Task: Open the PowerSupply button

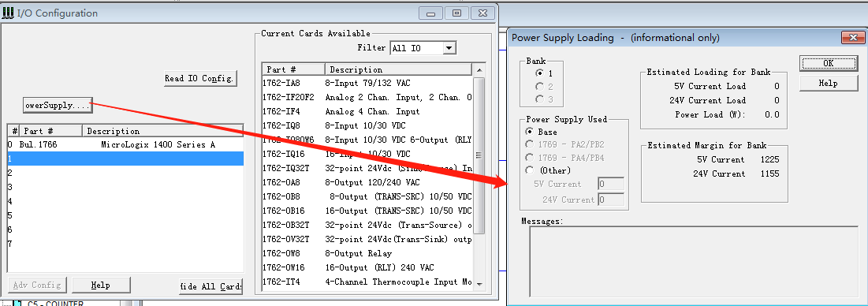Action: pos(58,105)
